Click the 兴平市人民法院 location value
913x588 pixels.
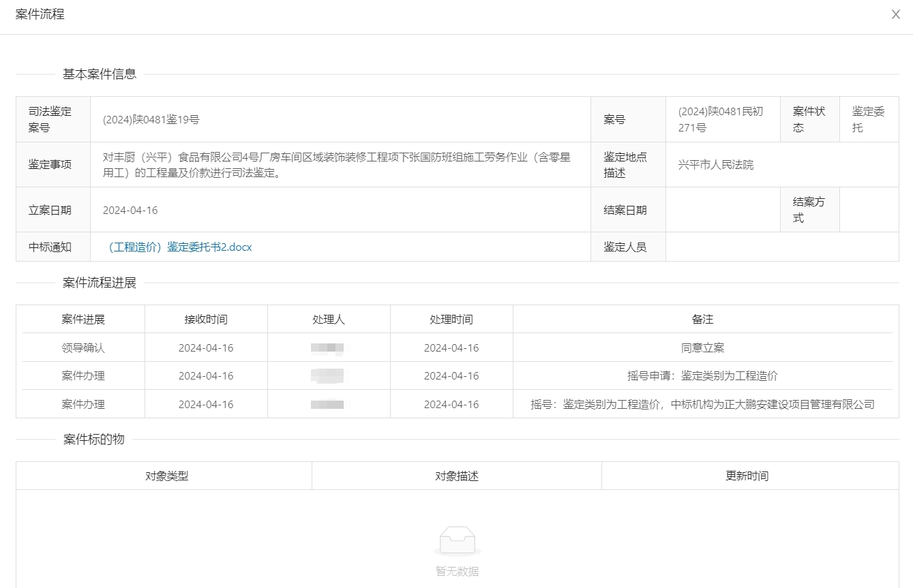point(716,164)
